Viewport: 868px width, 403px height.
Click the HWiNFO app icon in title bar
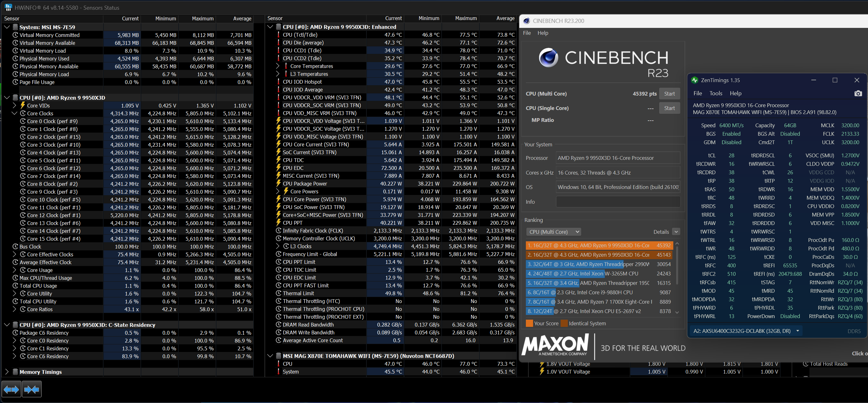(8, 8)
